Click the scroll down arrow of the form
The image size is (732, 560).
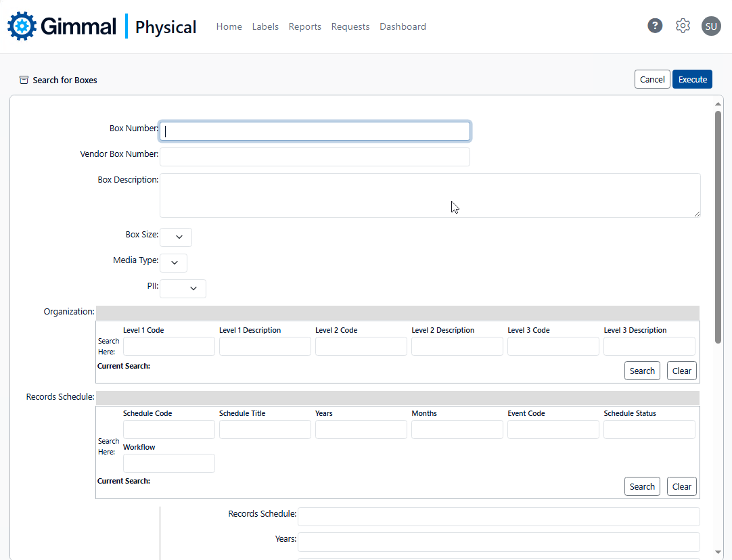718,553
